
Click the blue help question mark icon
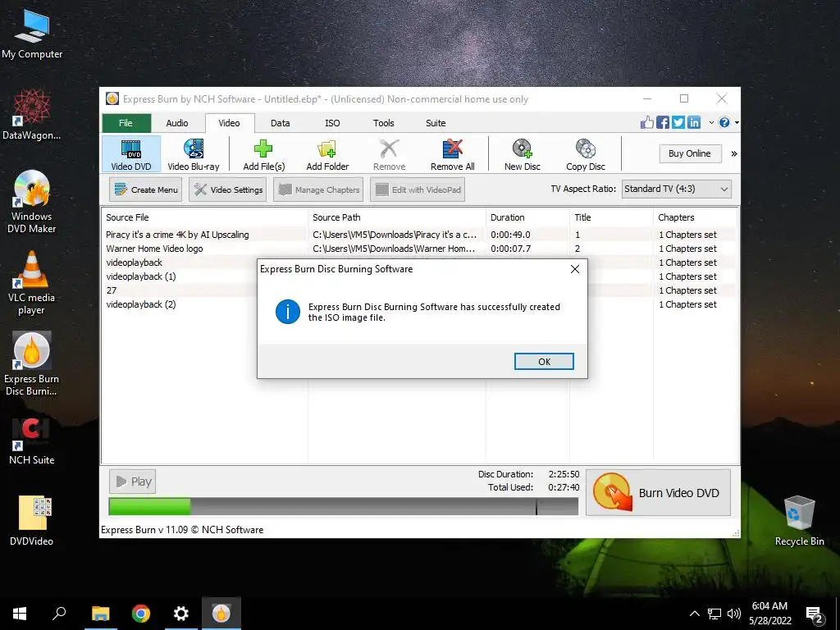coord(724,122)
